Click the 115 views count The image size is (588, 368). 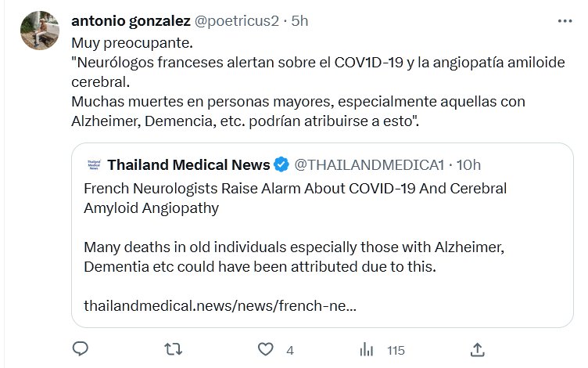[395, 350]
